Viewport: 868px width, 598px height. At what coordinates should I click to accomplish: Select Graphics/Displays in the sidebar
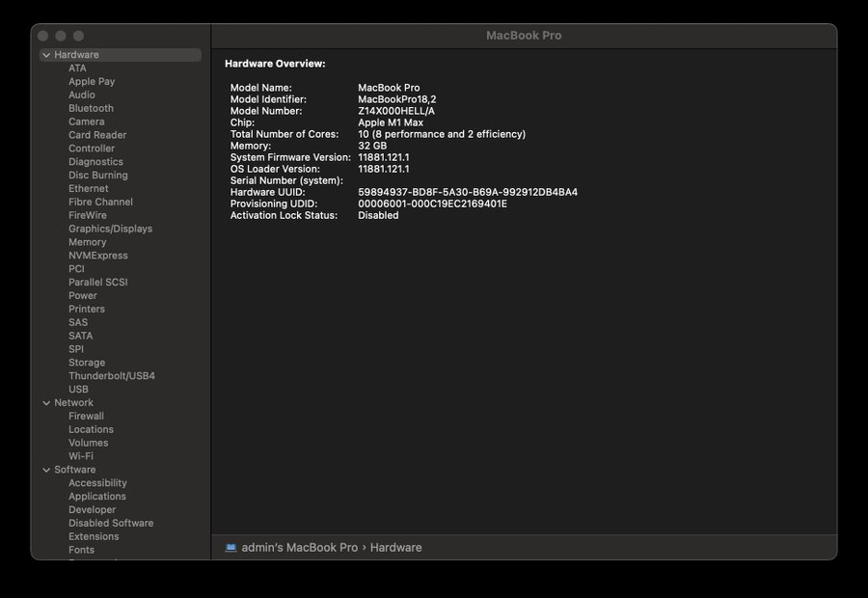[x=110, y=229]
